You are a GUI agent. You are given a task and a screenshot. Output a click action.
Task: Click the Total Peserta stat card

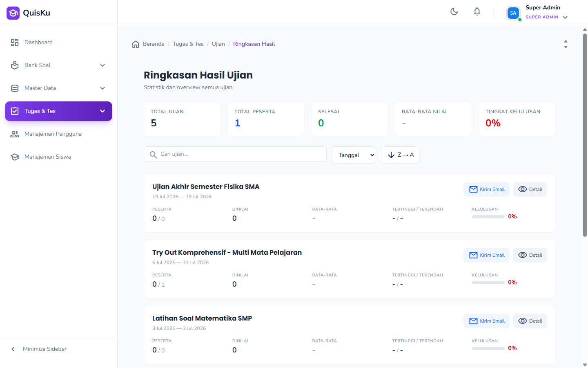[x=266, y=119]
